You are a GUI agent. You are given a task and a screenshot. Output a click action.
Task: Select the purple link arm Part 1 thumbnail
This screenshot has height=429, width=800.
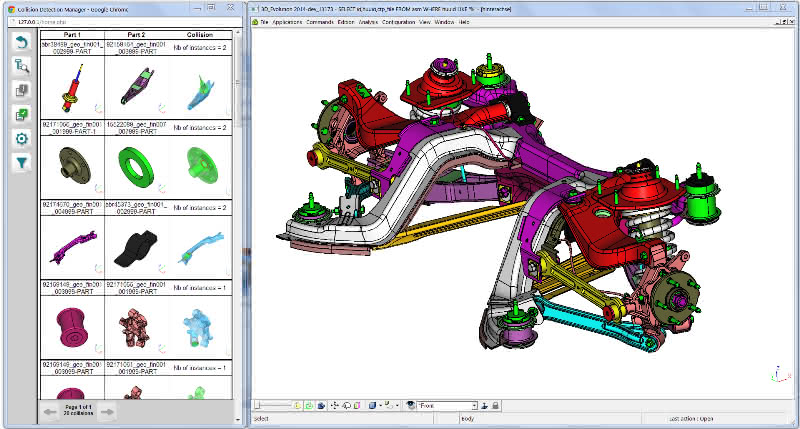[72, 247]
